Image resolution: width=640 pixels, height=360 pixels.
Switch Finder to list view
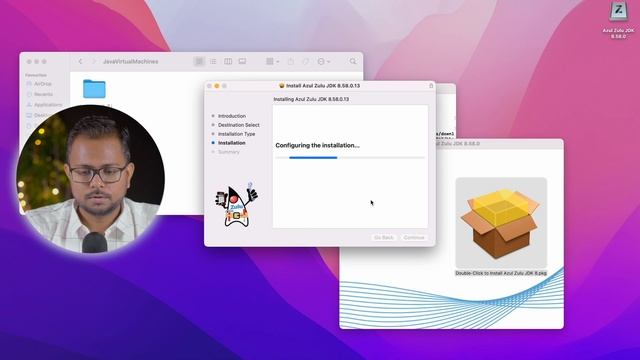coord(213,61)
